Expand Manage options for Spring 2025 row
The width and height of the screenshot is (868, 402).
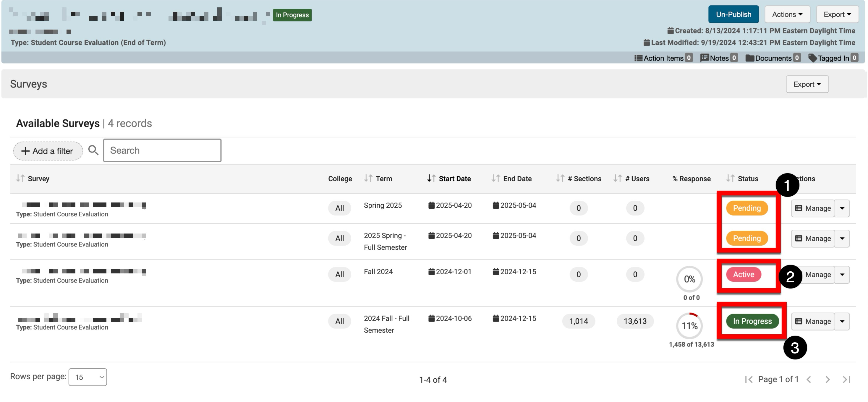tap(842, 208)
